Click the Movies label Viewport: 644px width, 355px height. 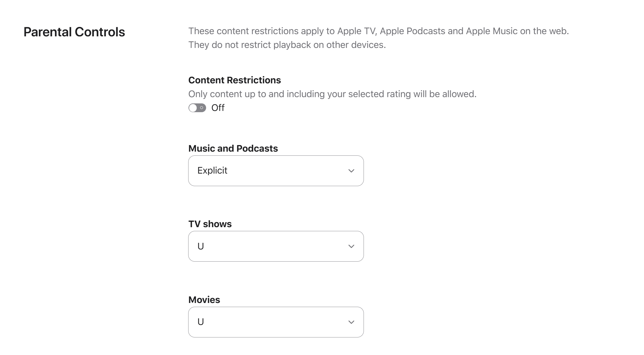coord(204,300)
